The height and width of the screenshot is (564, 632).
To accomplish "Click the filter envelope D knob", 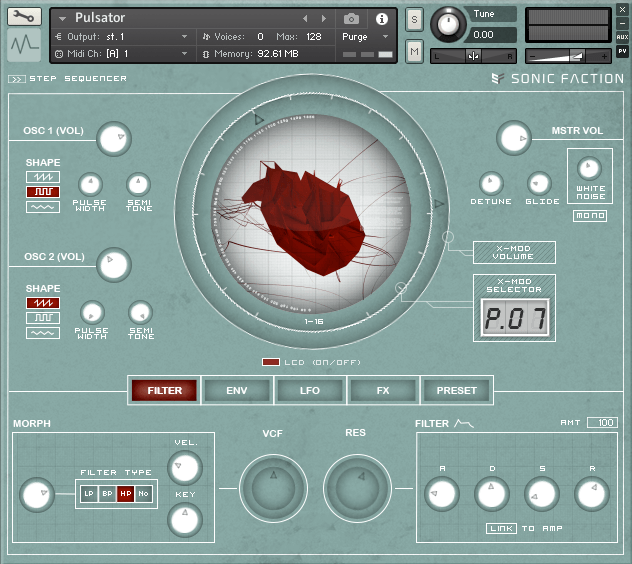I will pyautogui.click(x=492, y=494).
